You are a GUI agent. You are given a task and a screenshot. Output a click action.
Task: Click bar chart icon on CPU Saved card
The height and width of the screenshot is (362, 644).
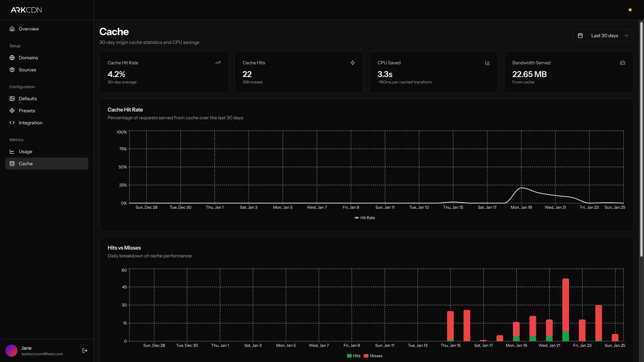pyautogui.click(x=487, y=63)
